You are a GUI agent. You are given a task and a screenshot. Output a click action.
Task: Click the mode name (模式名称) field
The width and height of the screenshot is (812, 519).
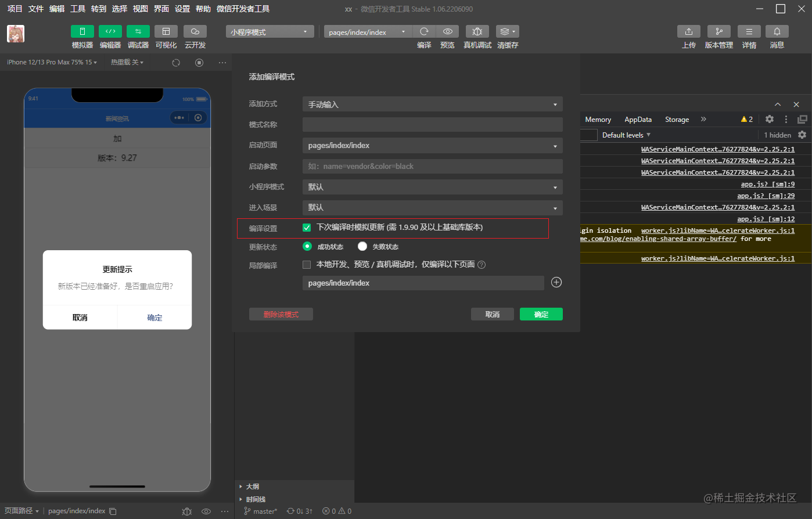[433, 124]
